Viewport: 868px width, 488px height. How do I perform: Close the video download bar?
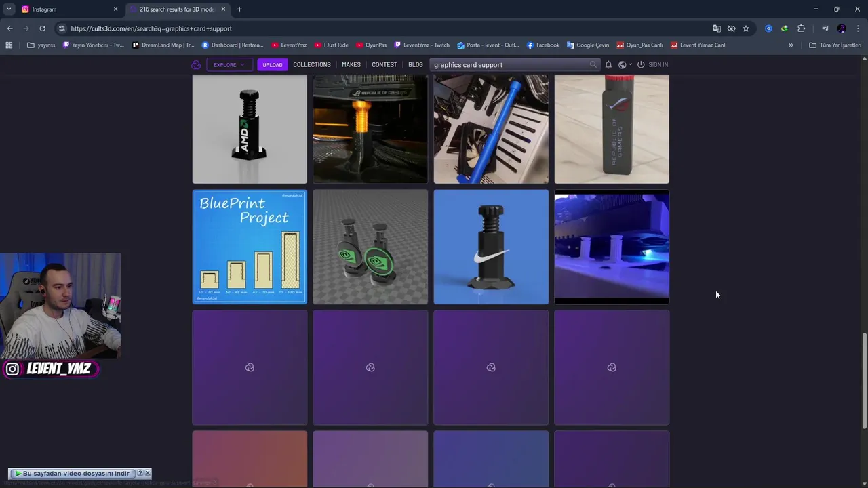click(x=148, y=474)
